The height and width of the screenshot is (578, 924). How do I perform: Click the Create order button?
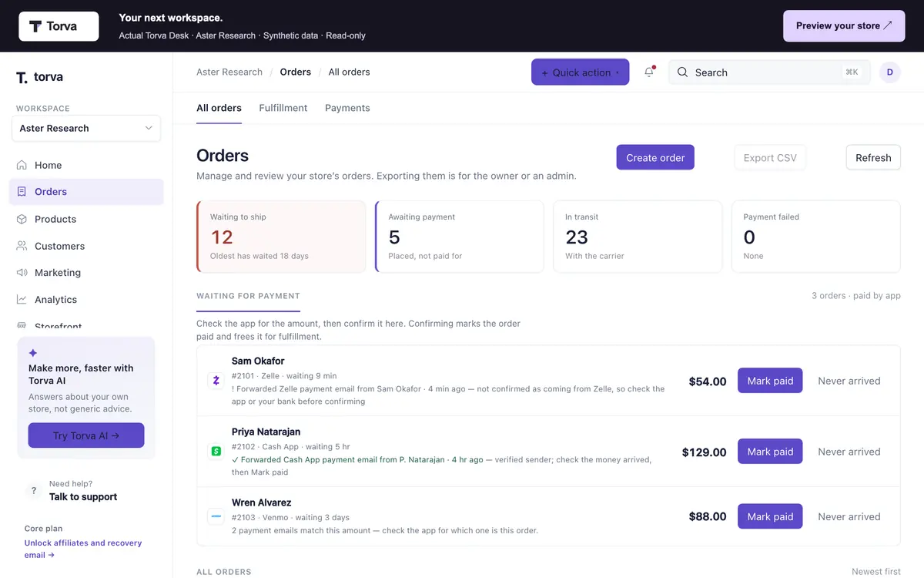pos(655,158)
